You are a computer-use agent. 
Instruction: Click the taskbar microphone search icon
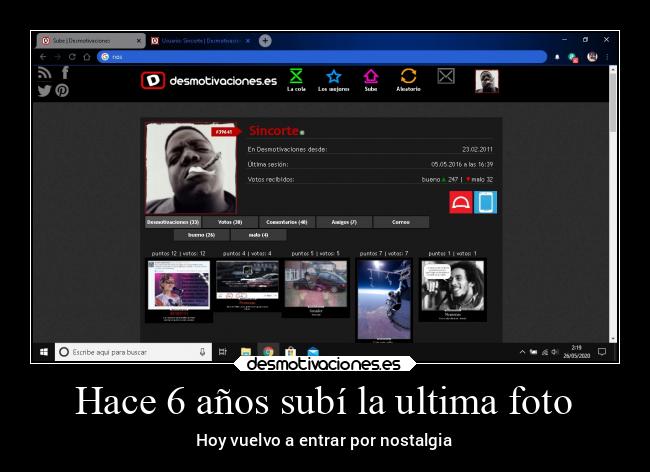tap(202, 352)
